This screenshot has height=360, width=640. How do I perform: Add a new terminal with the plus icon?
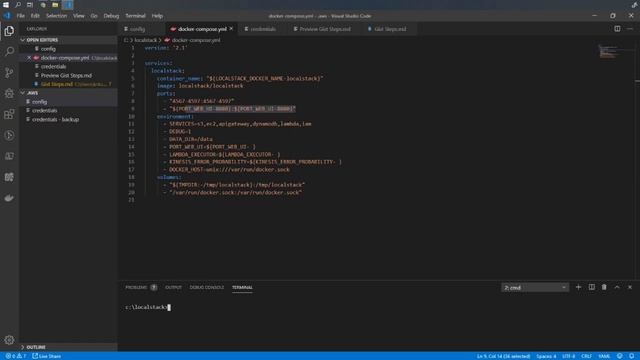click(x=578, y=287)
